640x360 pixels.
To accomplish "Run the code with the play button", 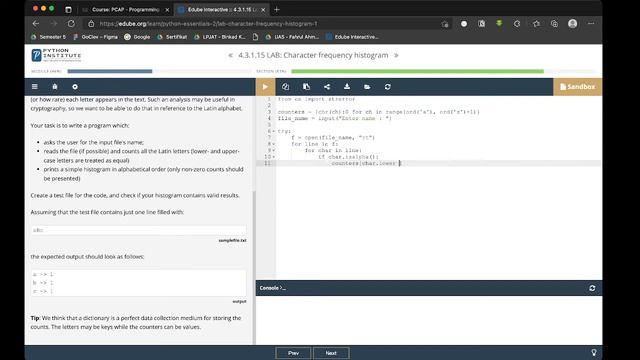I will click(265, 87).
